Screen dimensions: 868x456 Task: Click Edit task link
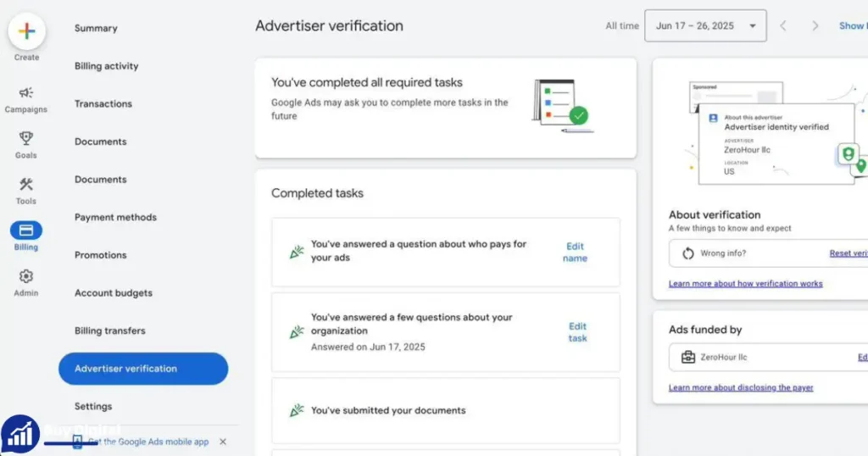576,332
